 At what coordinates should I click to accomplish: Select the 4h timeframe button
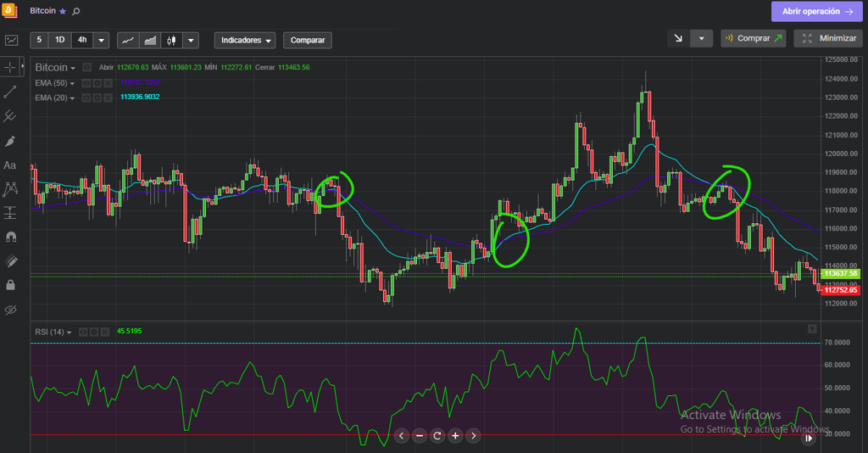pos(82,40)
